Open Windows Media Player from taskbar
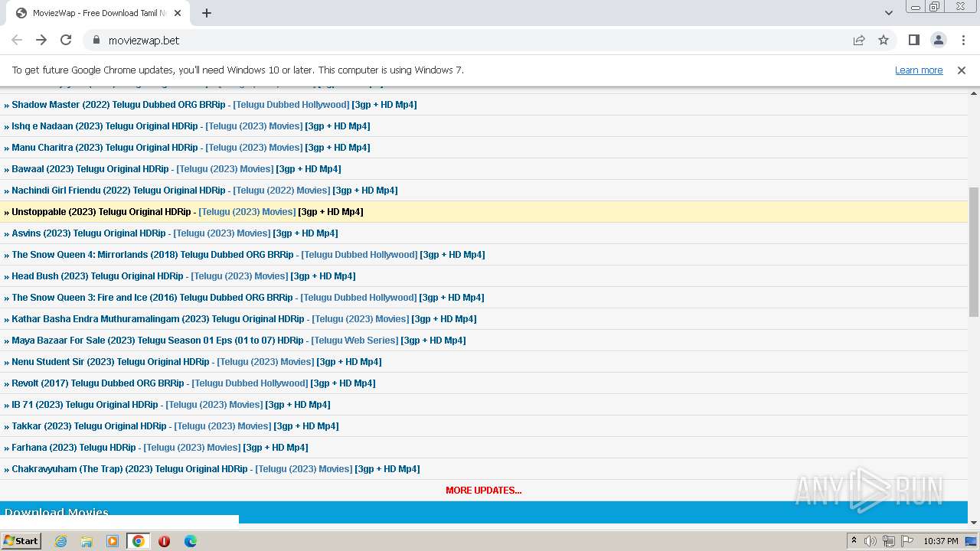 pyautogui.click(x=113, y=541)
